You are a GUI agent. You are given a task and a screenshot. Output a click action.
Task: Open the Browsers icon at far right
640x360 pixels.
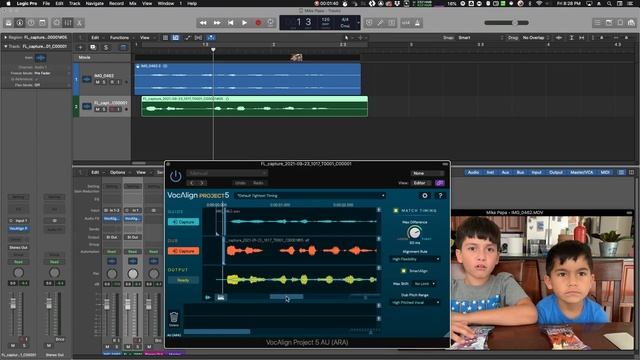coord(631,23)
